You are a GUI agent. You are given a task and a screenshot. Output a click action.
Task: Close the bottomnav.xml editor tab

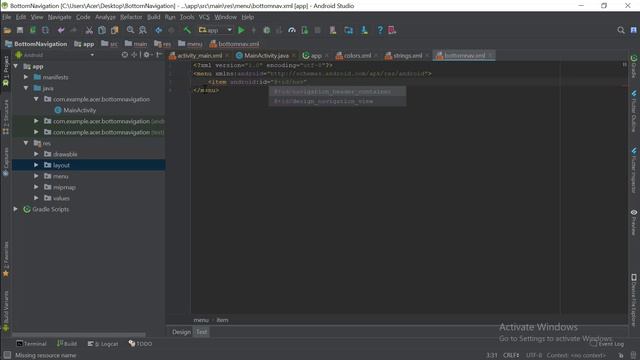(490, 55)
